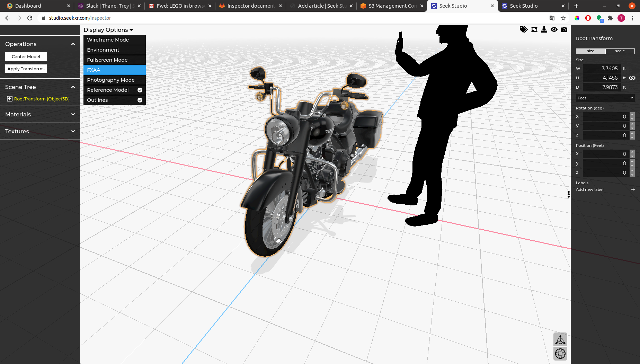Click the frame bounding box icon

(x=534, y=29)
